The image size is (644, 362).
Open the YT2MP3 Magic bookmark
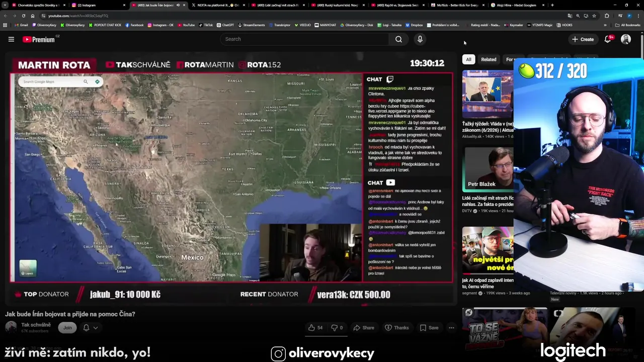point(540,25)
